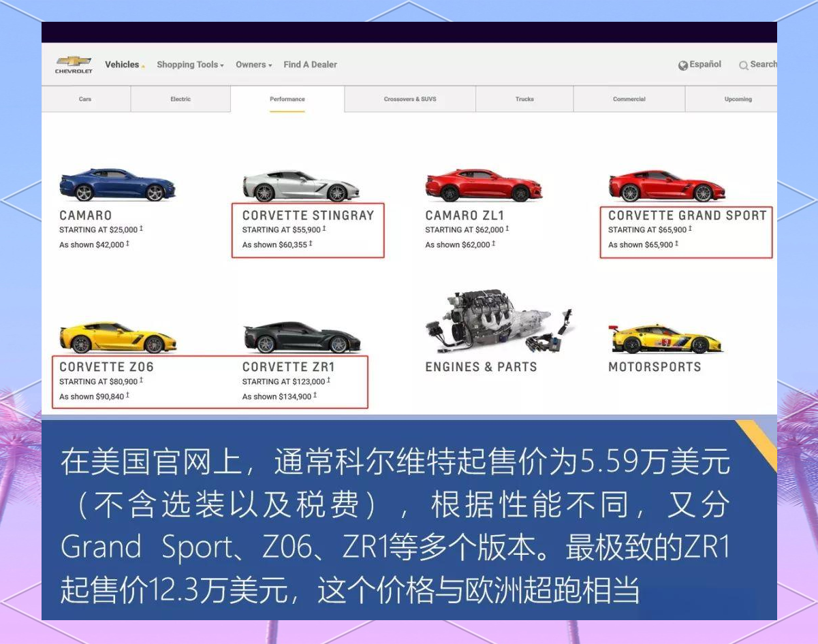818x644 pixels.
Task: Click the red Corvette Grand Sport image
Action: coord(667,187)
